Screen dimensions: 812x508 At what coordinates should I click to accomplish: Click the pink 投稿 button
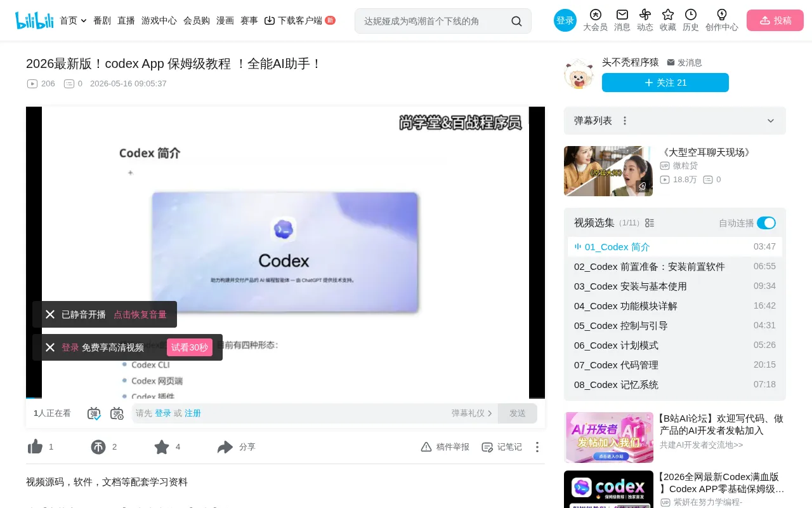coord(775,20)
